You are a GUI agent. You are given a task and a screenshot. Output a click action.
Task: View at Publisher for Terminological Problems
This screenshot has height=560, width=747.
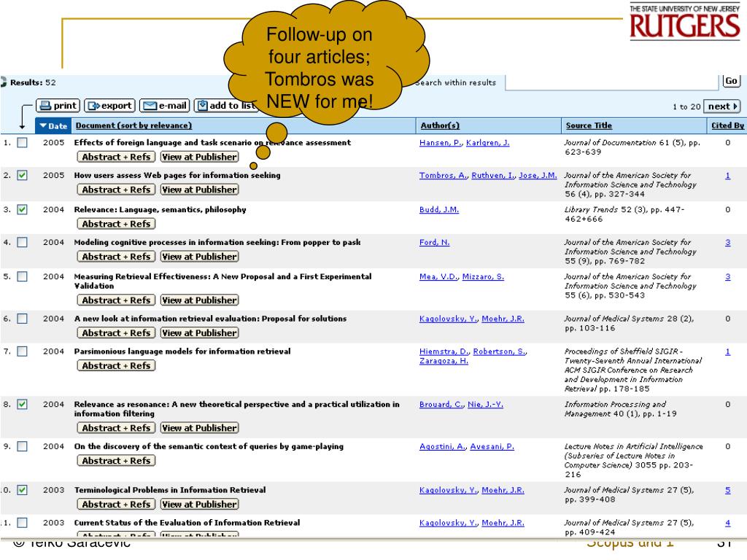click(x=199, y=505)
